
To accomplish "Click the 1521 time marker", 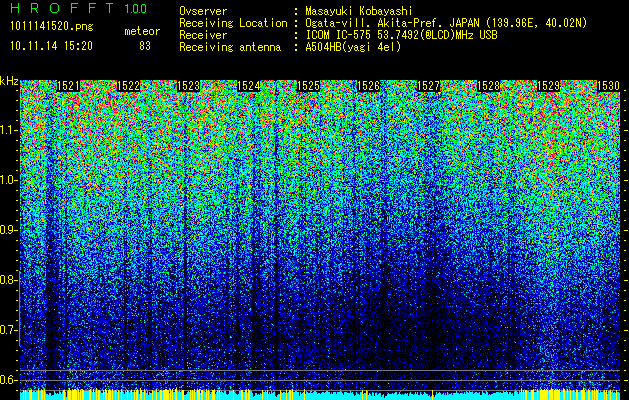I will point(68,86).
